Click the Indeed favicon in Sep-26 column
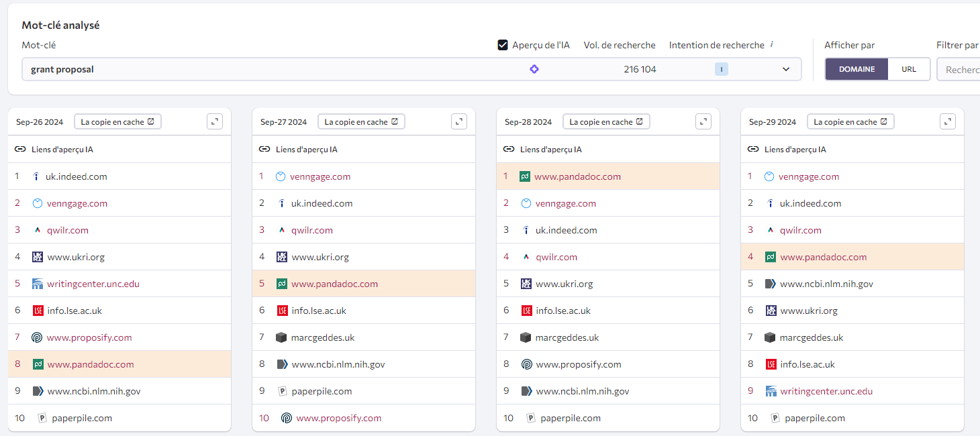Image resolution: width=980 pixels, height=436 pixels. click(x=37, y=176)
